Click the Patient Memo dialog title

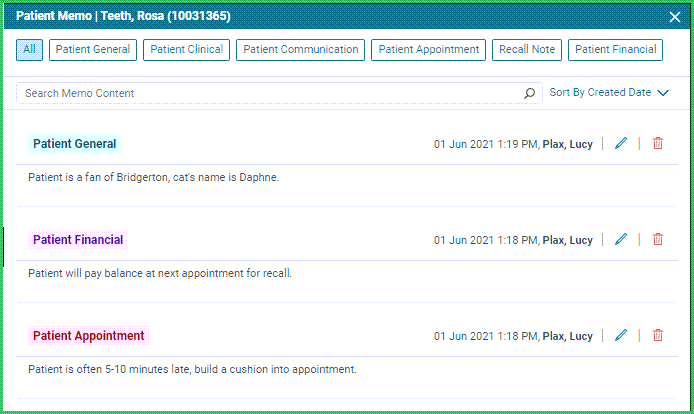point(123,16)
